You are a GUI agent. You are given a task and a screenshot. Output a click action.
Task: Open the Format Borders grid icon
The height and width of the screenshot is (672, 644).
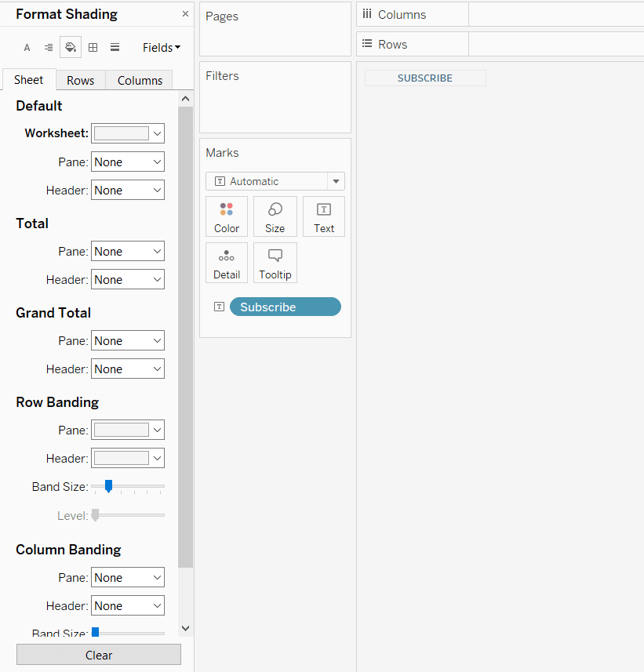(x=93, y=48)
